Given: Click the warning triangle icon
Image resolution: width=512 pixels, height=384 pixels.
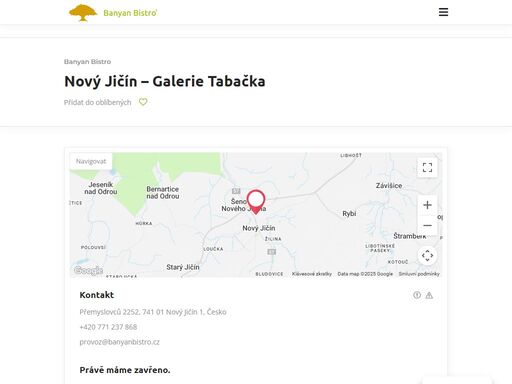Looking at the screenshot, I should [x=429, y=295].
